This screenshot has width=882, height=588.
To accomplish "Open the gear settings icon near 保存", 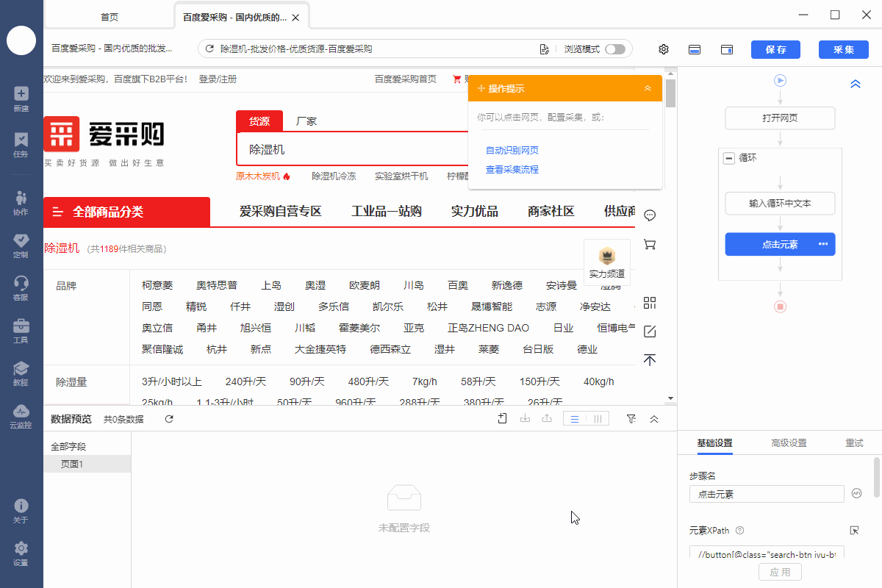I will (664, 49).
